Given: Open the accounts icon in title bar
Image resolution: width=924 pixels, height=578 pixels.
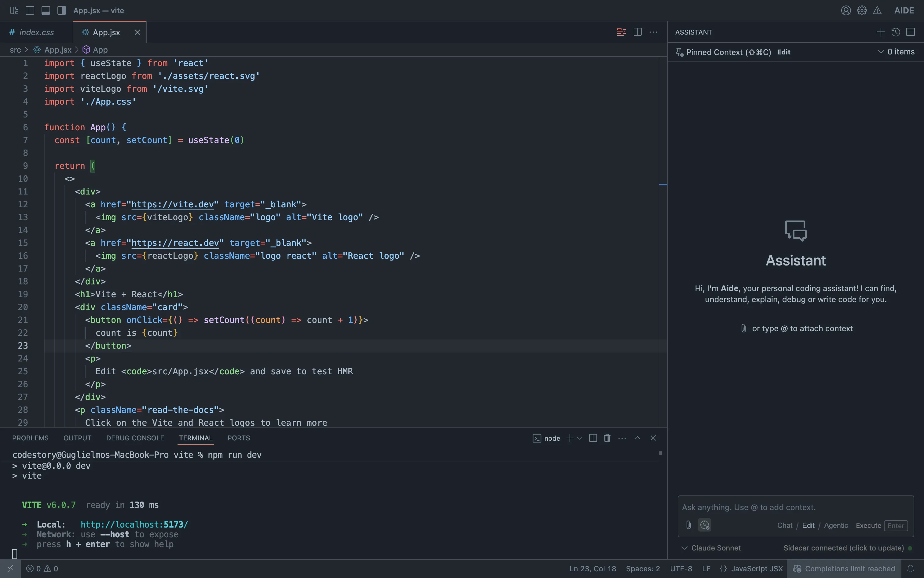Looking at the screenshot, I should click(x=846, y=10).
